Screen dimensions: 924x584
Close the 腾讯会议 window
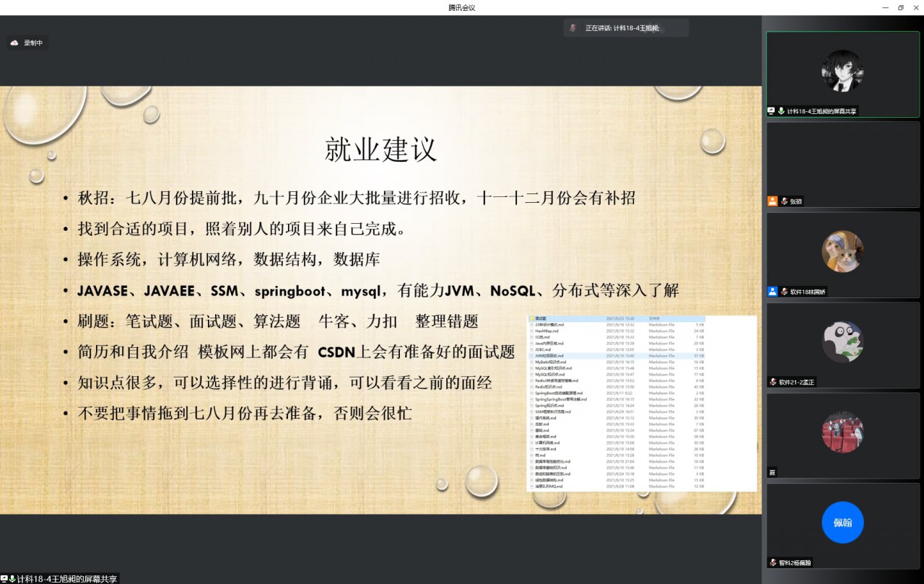915,7
